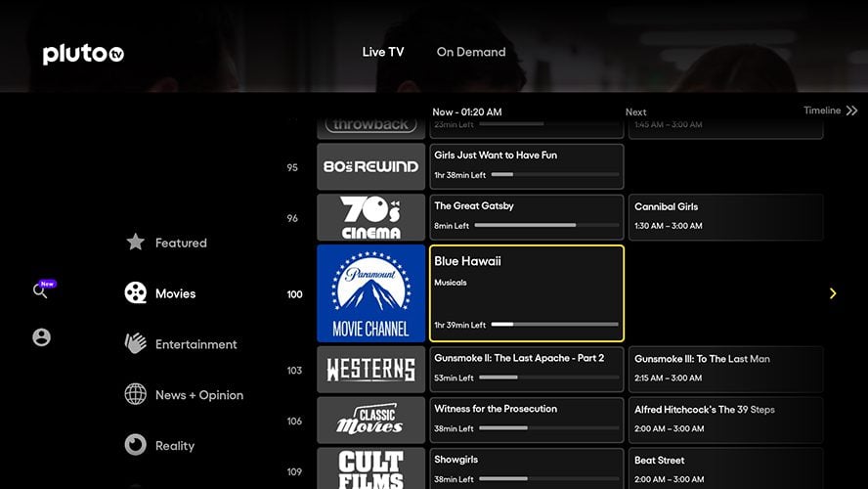
Task: Click The Great Gatsby progress bar
Action: point(547,225)
